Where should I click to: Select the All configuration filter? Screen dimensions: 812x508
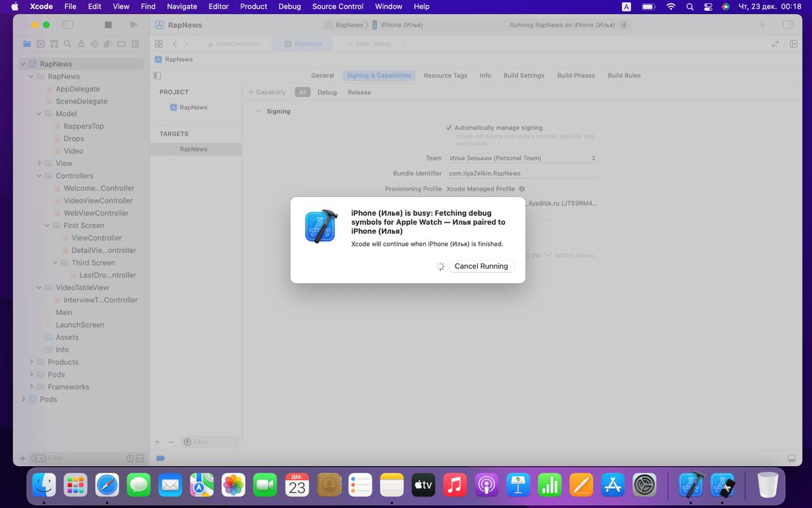point(303,92)
